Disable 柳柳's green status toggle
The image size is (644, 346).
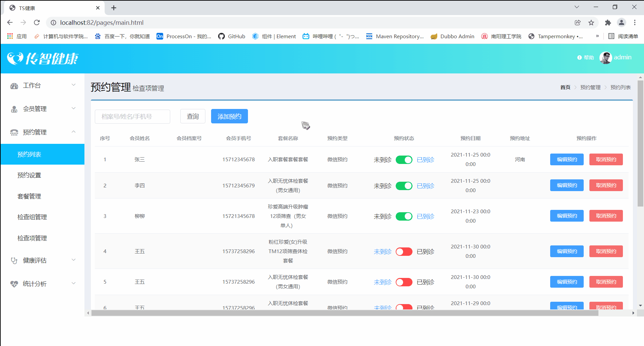404,216
